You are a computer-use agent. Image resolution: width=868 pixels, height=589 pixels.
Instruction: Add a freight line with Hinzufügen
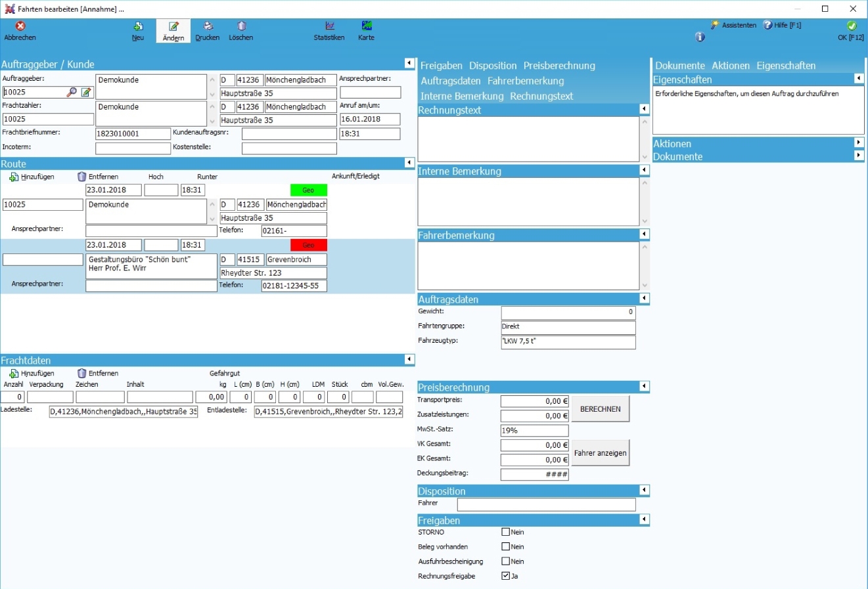pyautogui.click(x=32, y=373)
